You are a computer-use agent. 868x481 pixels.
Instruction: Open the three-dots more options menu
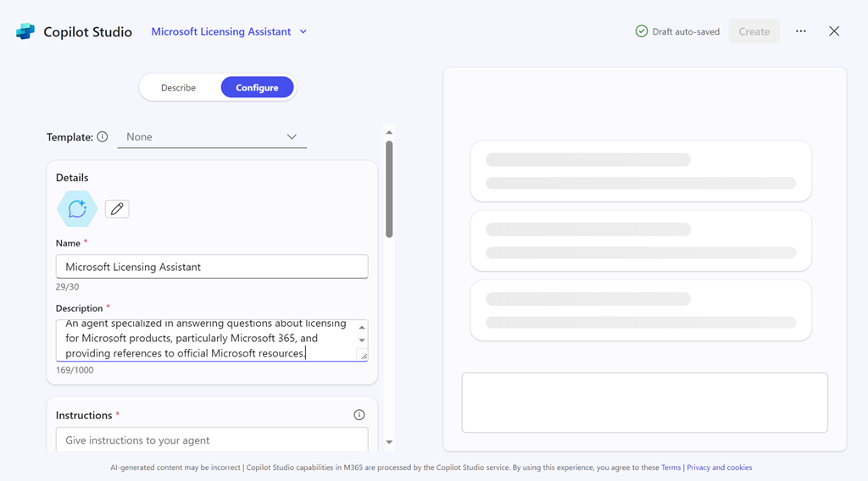pyautogui.click(x=800, y=31)
